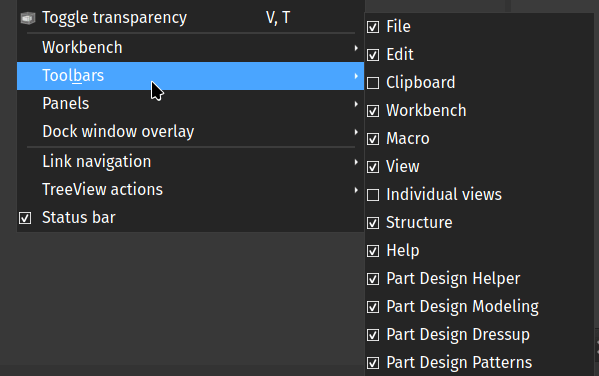Uncheck the Edit toolbar checkbox
The height and width of the screenshot is (376, 599).
(373, 55)
